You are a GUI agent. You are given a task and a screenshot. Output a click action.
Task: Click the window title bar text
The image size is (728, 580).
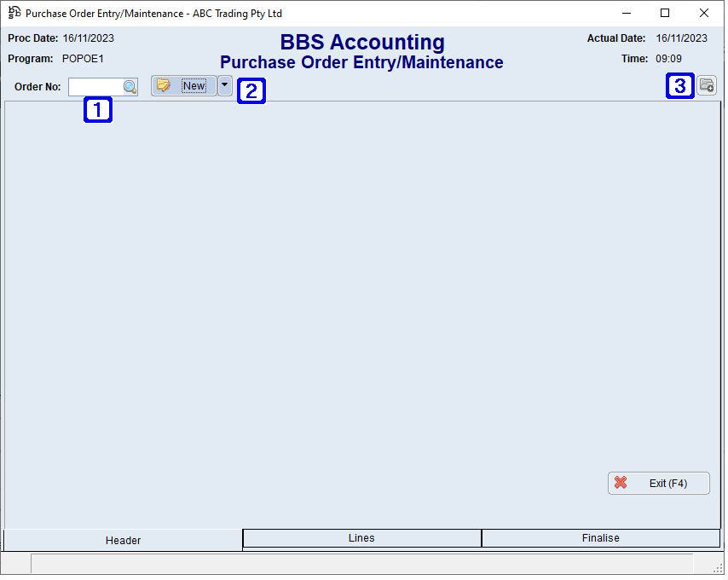coord(153,14)
